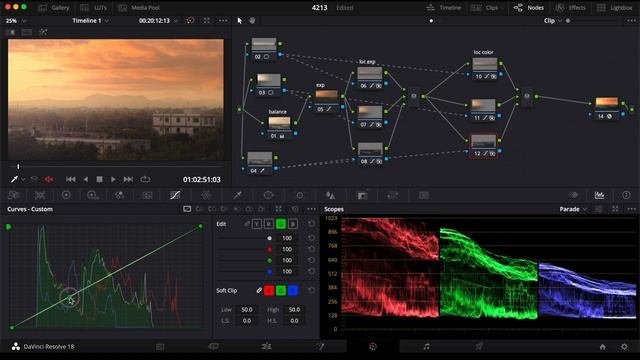Viewport: 640px width, 360px height.
Task: Open the LUTs panel
Action: 93,8
